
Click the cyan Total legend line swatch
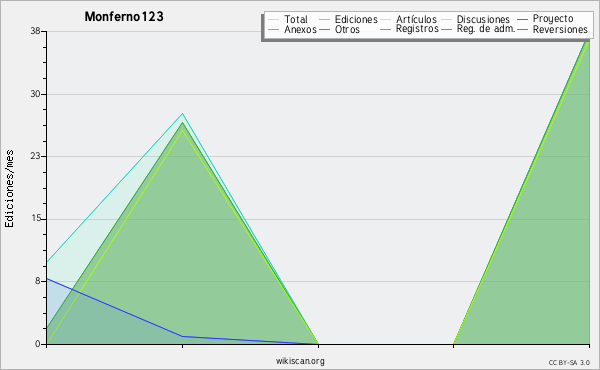274,19
